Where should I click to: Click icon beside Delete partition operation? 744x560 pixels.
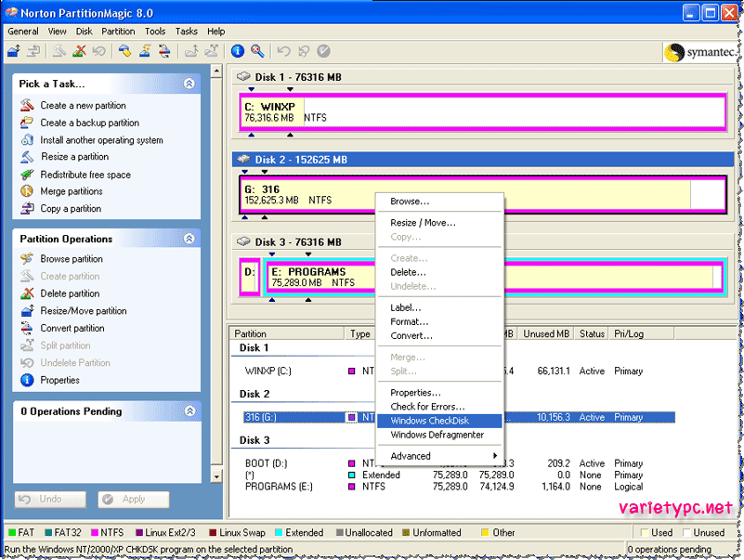click(27, 293)
